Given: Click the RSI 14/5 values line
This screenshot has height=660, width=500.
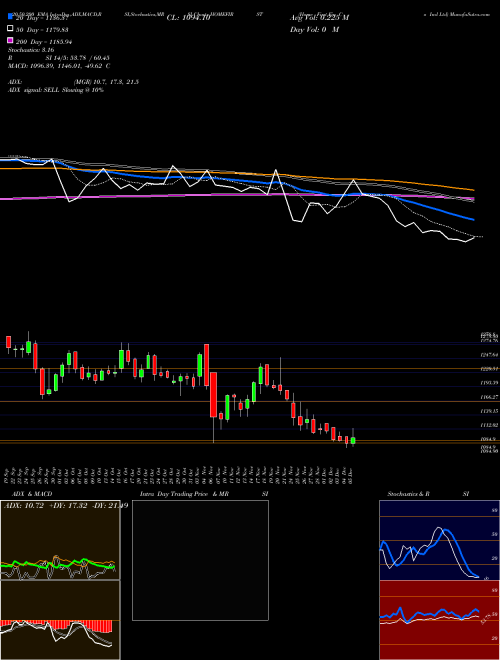Looking at the screenshot, I should pyautogui.click(x=59, y=58).
